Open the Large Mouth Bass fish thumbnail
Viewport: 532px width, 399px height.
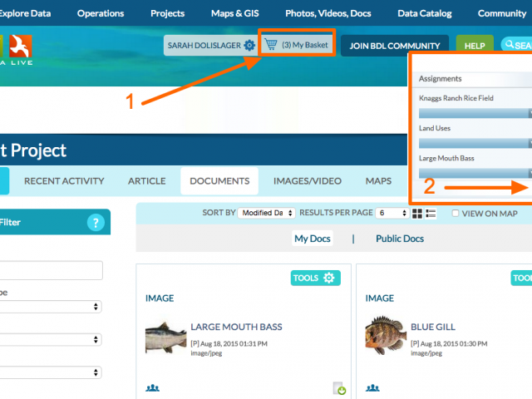pos(166,338)
